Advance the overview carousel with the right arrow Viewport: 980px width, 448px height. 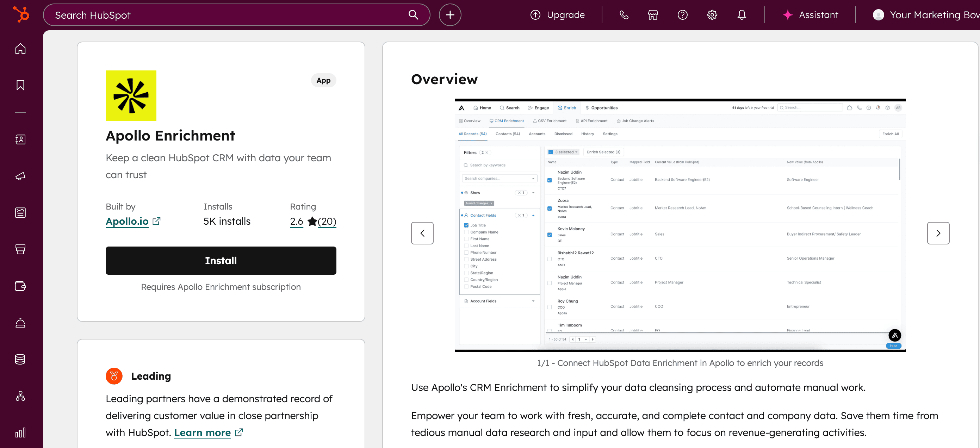tap(938, 233)
